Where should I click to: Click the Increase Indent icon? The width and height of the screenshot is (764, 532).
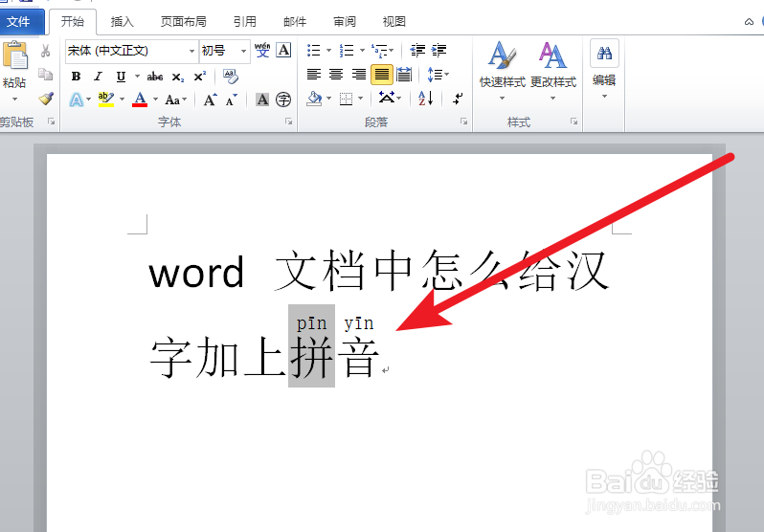pyautogui.click(x=439, y=50)
